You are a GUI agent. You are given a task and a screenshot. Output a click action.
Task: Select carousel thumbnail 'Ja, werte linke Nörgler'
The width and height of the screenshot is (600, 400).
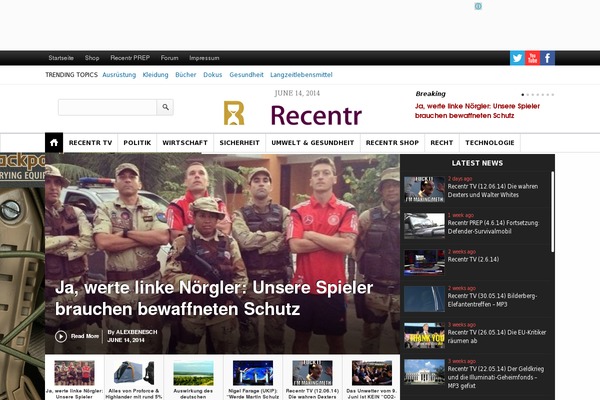tap(74, 373)
